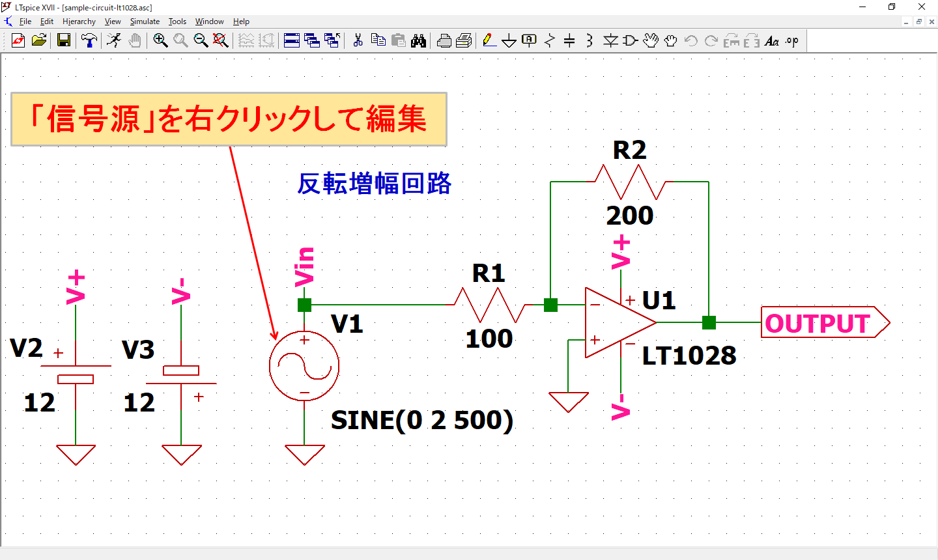
Task: Select the diode placement tool
Action: pos(610,40)
